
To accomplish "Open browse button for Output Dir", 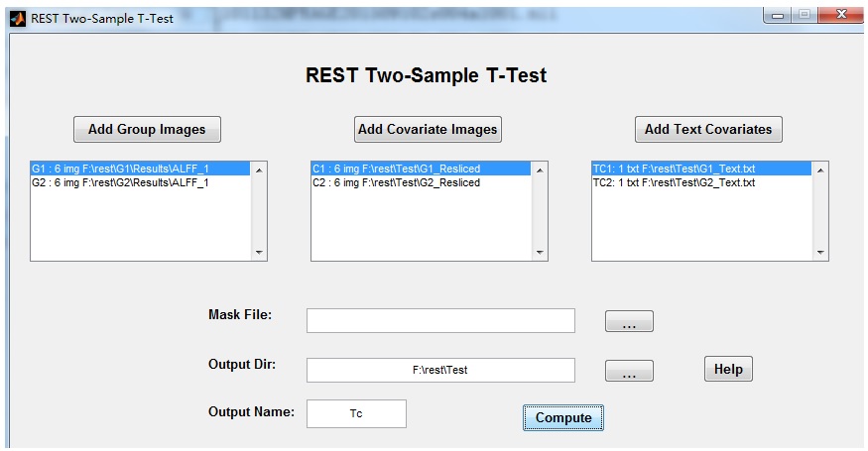I will [x=629, y=371].
